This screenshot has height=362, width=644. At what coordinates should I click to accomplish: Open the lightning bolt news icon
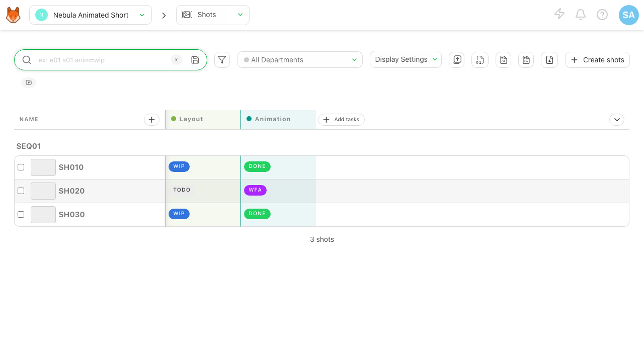559,14
